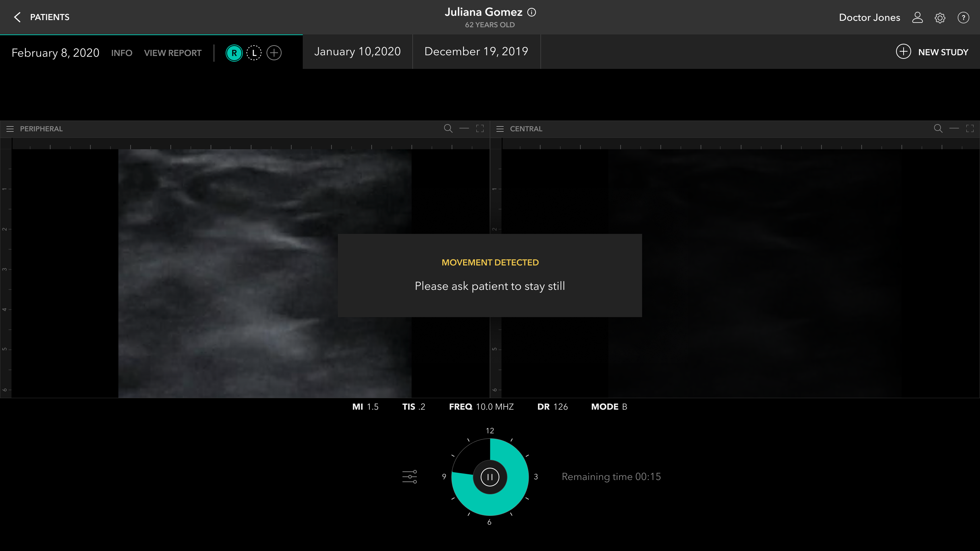Screen dimensions: 980x551
Task: Click fullscreen icon on Central panel
Action: tap(970, 129)
